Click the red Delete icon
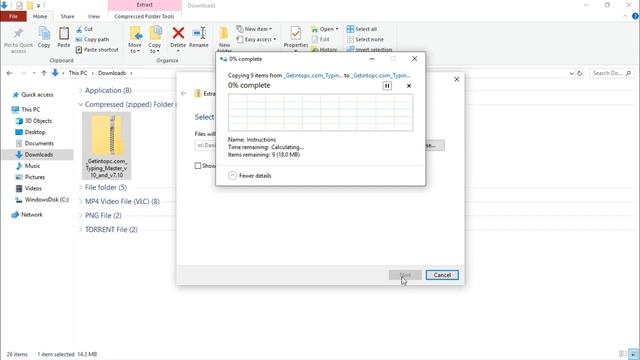The image size is (640, 360). tap(178, 33)
